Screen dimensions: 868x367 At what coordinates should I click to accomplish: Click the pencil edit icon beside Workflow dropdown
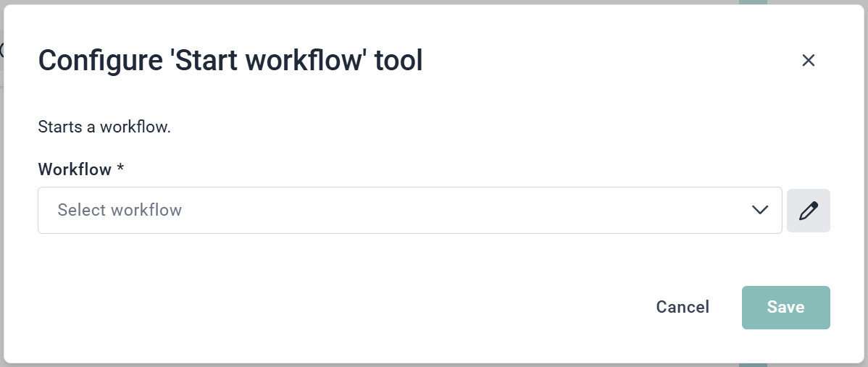click(x=808, y=211)
